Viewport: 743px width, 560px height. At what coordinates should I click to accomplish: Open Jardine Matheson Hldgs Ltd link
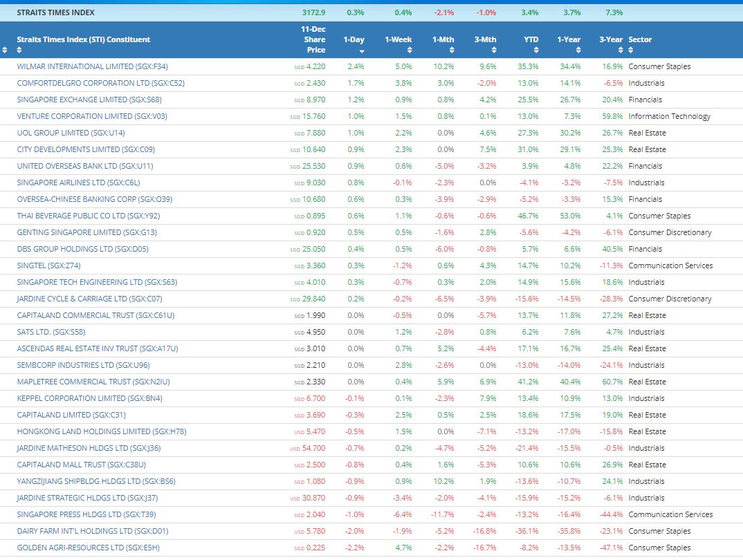pos(89,448)
